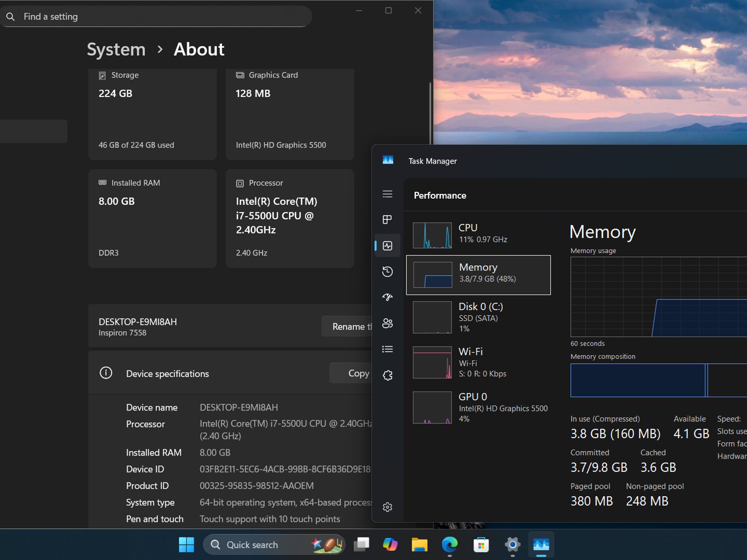747x560 pixels.
Task: Select CPU performance graph entry
Action: click(x=479, y=236)
